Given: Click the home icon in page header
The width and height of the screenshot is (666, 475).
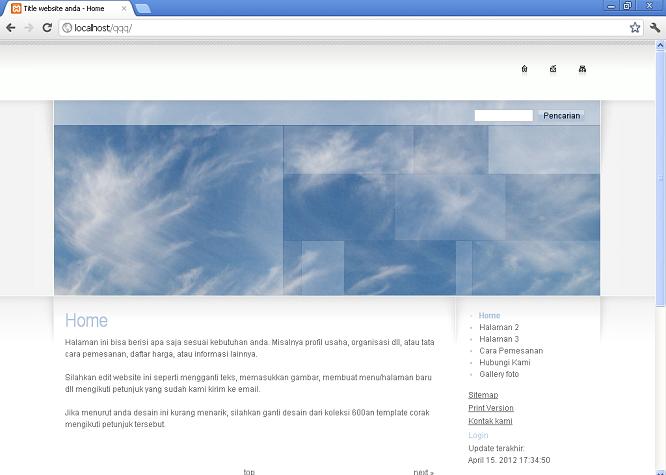Looking at the screenshot, I should point(525,69).
